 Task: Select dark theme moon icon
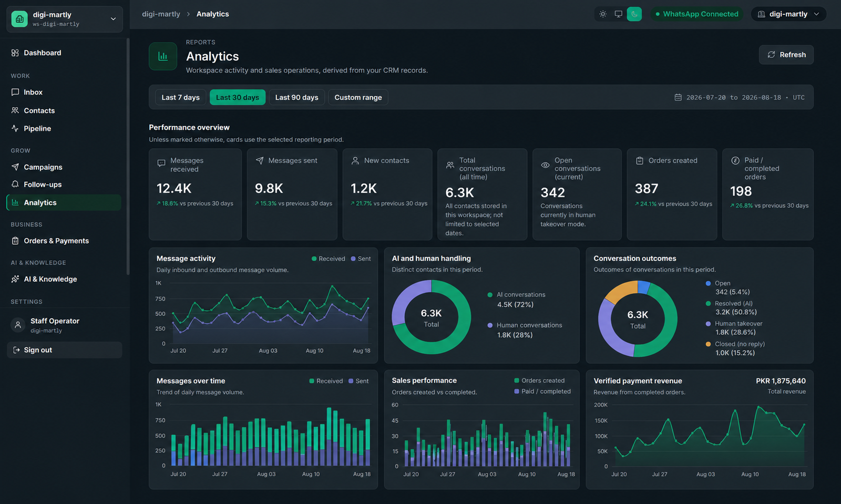tap(634, 14)
